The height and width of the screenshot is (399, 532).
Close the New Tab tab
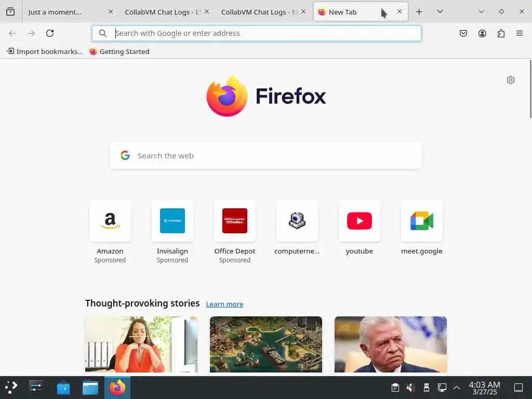point(400,11)
